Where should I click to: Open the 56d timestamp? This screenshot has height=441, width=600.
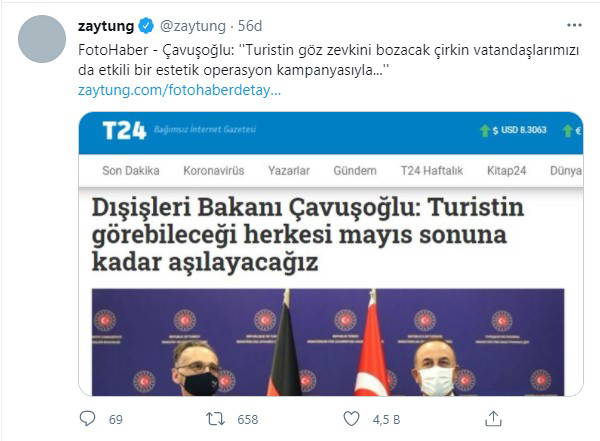click(x=250, y=26)
